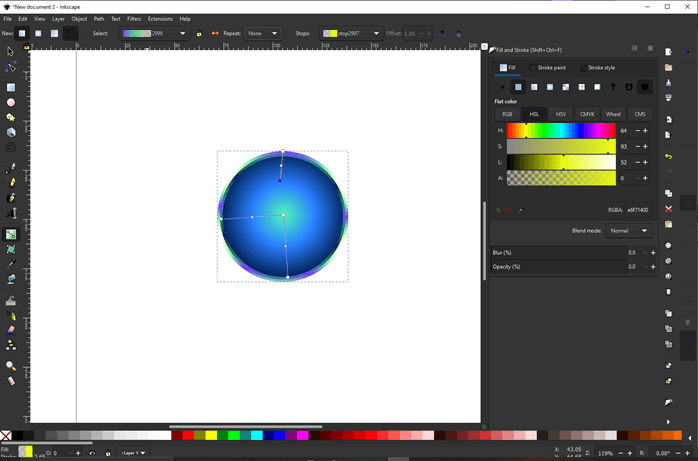Select the Selector arrow tool
698x461 pixels.
coord(11,51)
